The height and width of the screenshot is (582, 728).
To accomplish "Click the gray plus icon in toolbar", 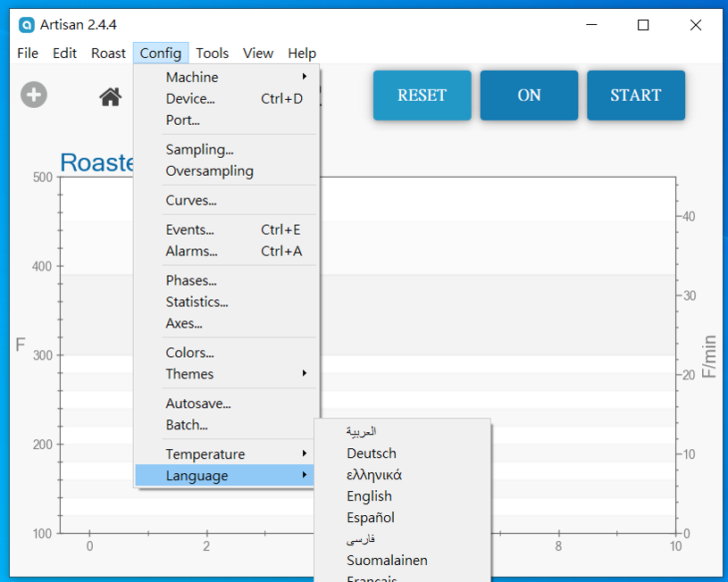I will click(34, 95).
